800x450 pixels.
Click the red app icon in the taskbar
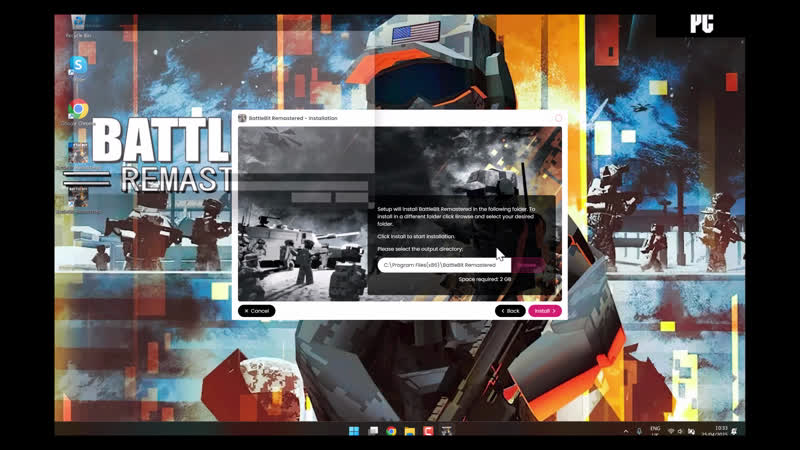click(428, 431)
